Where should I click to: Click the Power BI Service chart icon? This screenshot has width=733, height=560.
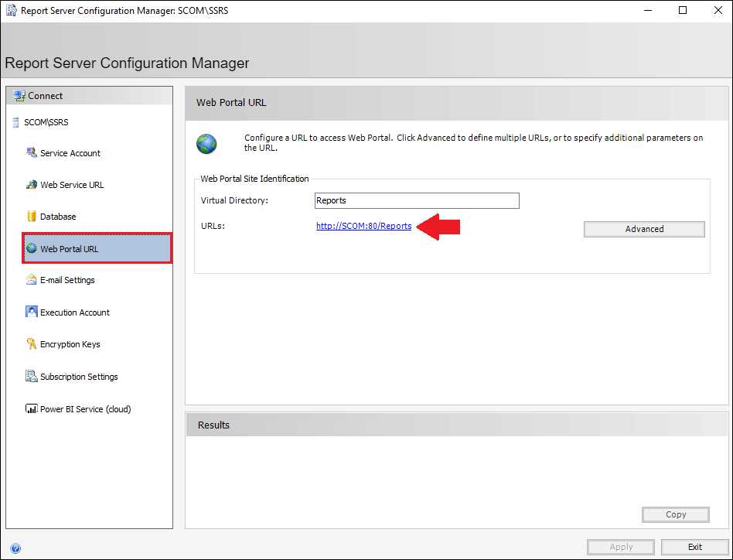coord(32,409)
